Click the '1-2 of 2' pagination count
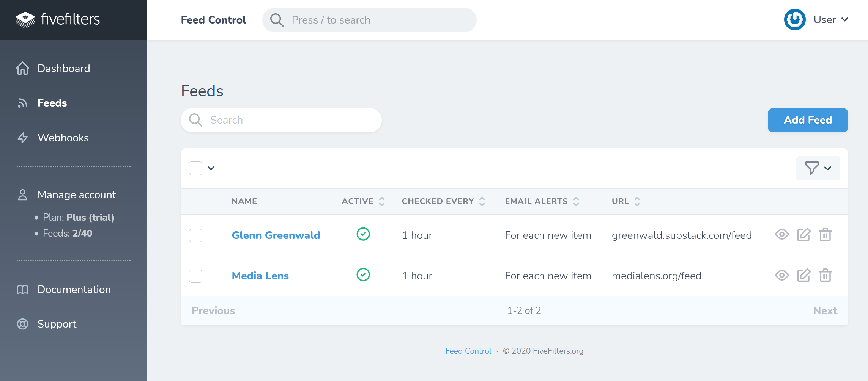Image resolution: width=868 pixels, height=381 pixels. pyautogui.click(x=524, y=311)
